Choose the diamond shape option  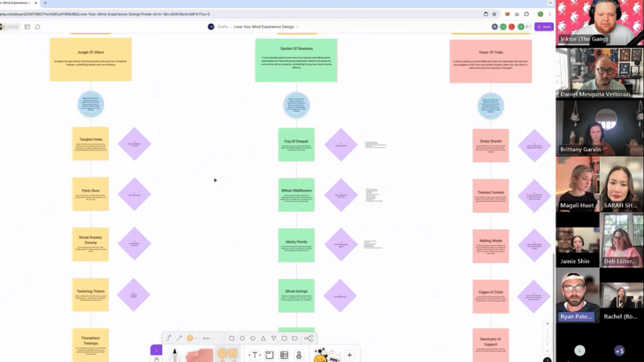pyautogui.click(x=253, y=338)
